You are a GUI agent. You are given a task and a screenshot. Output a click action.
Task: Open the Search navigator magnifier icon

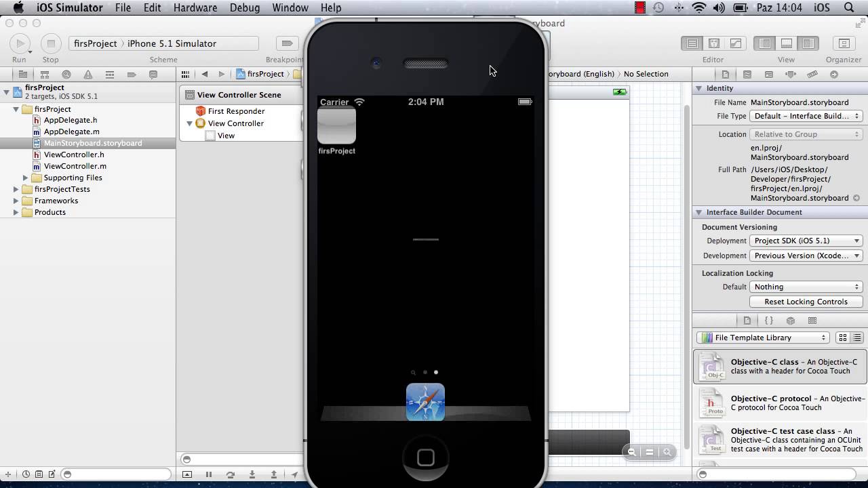coord(66,75)
